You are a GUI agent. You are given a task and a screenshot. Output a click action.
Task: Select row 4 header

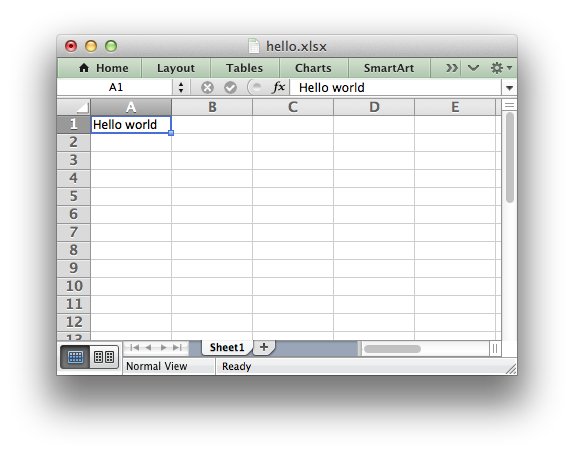click(74, 178)
